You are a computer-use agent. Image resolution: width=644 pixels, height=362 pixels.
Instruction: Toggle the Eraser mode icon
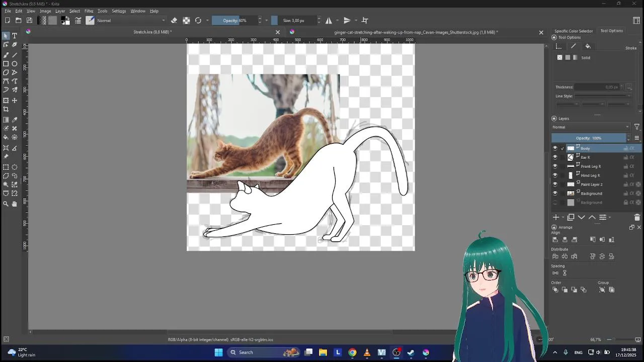174,21
